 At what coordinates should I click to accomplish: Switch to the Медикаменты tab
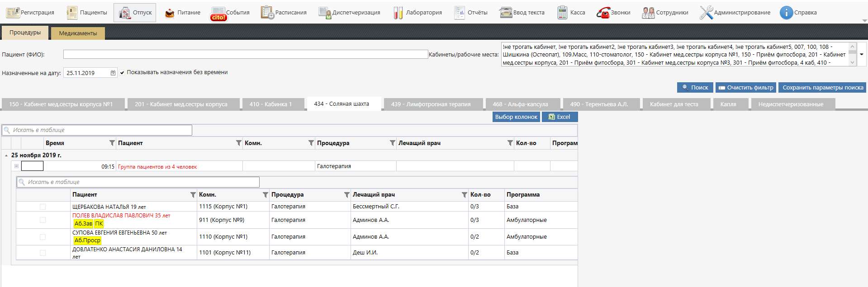pyautogui.click(x=78, y=33)
